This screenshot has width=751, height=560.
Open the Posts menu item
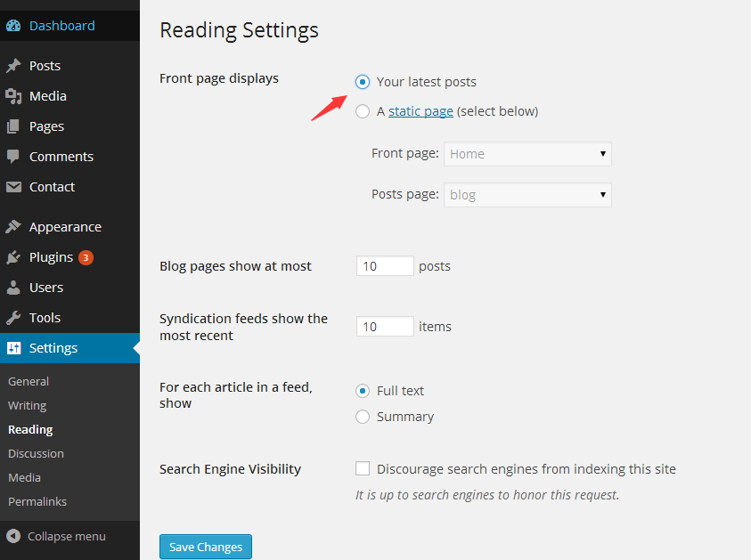click(x=45, y=66)
